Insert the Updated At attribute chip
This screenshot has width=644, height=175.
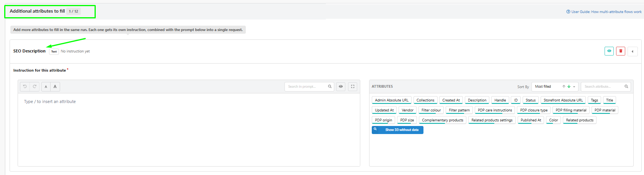(x=384, y=110)
